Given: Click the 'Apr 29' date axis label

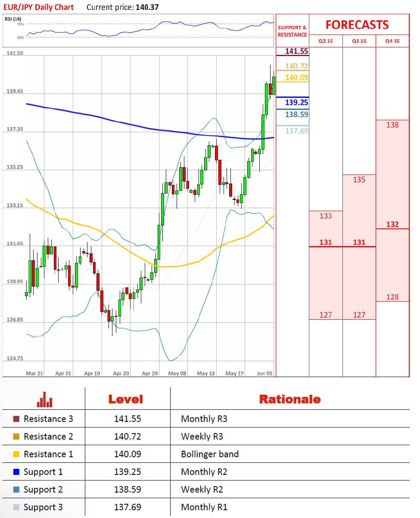Looking at the screenshot, I should click(150, 373).
